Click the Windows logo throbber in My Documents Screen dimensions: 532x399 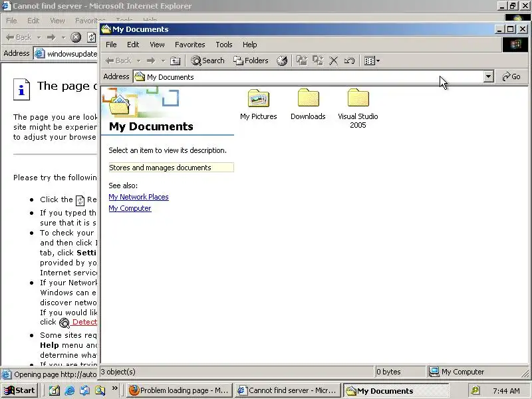click(x=515, y=45)
